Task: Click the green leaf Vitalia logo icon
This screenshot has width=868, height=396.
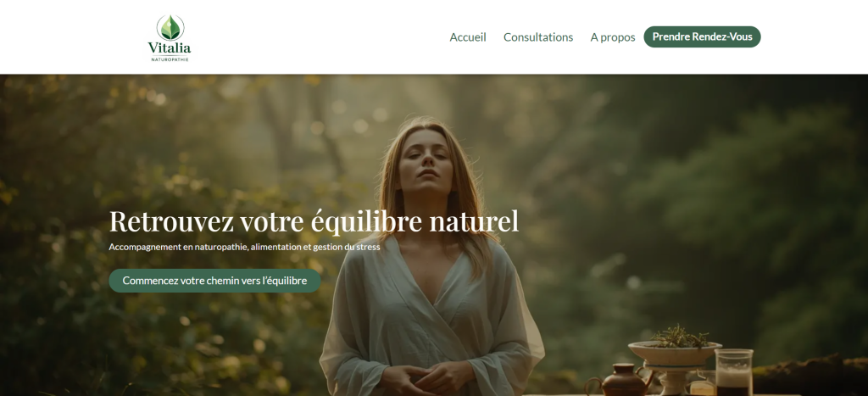Action: point(170,28)
